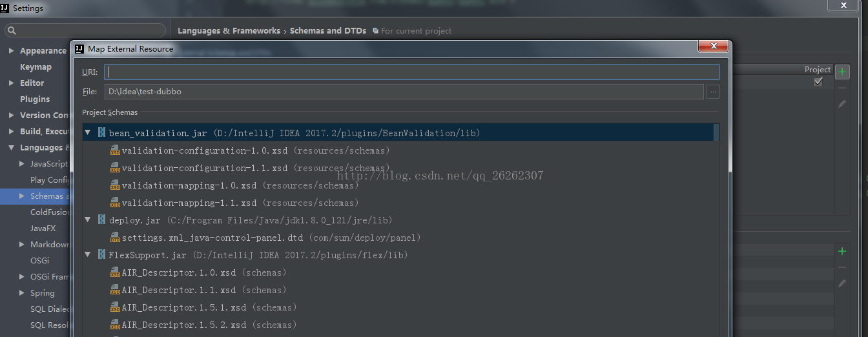Click the lower pencil edit icon in Settings
The width and height of the screenshot is (868, 337).
[842, 283]
